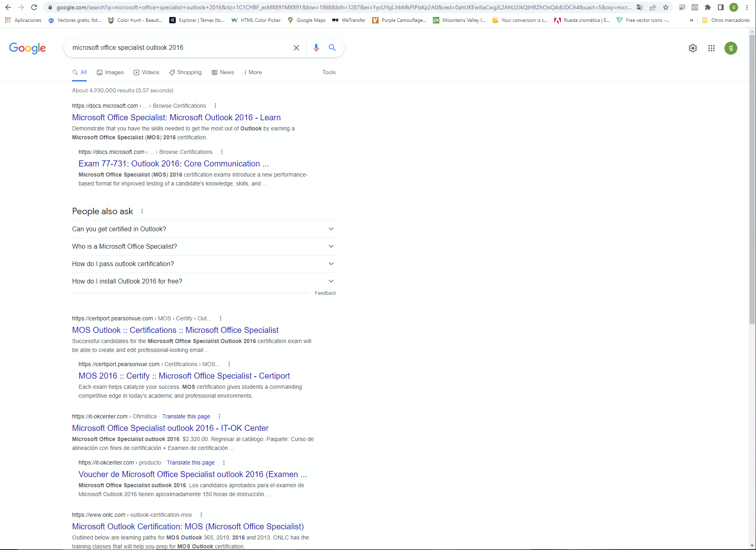This screenshot has height=550, width=756.
Task: Click the blue search magnifier icon
Action: tap(332, 48)
